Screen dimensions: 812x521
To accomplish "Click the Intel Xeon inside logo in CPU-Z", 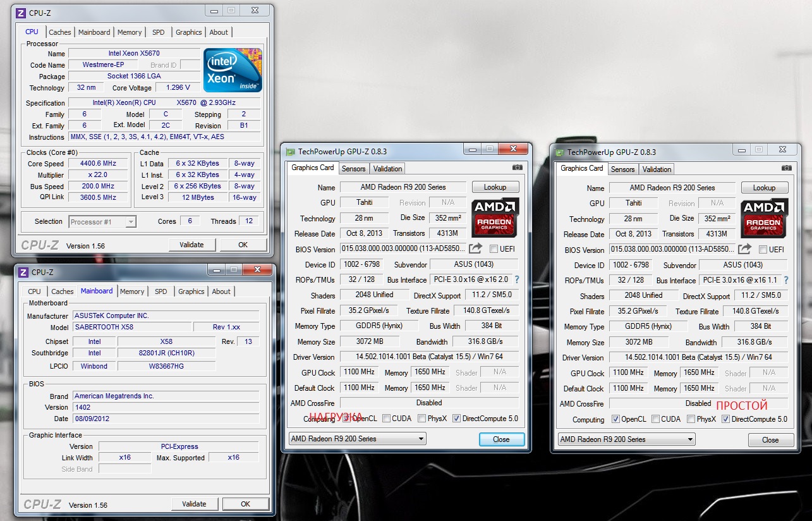I will (233, 70).
